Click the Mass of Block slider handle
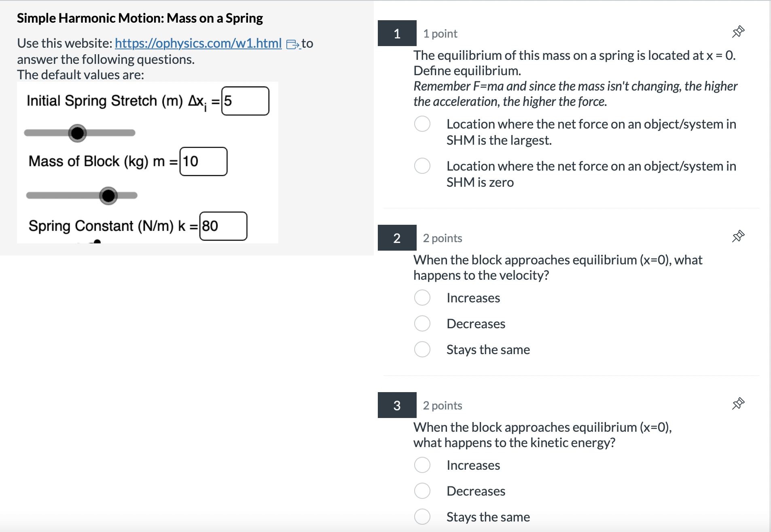Screen dimensions: 771x532 [x=107, y=196]
